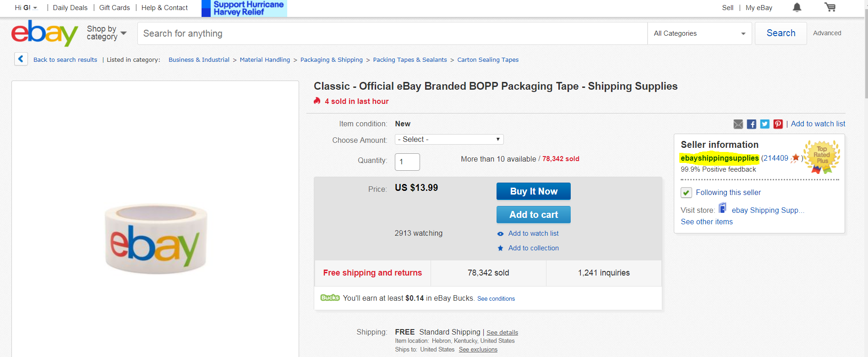868x357 pixels.
Task: Open the Hi G! account dropdown
Action: pos(25,7)
